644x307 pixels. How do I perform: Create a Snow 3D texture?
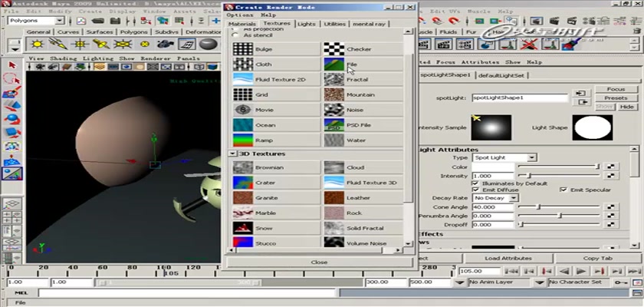click(276, 229)
